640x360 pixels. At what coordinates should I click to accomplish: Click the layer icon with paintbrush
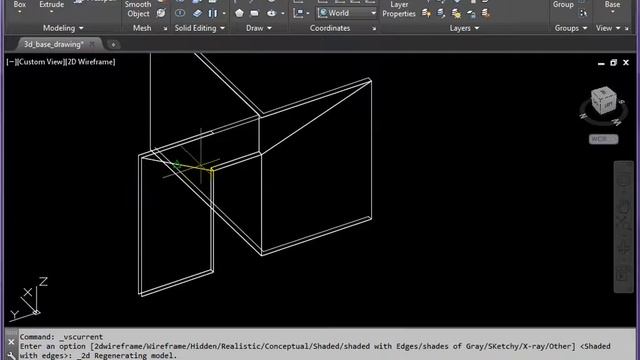click(x=441, y=13)
